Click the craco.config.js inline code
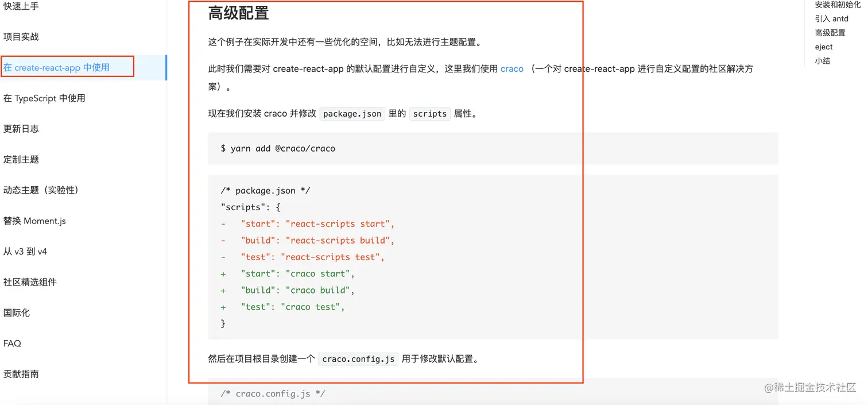 pos(358,359)
